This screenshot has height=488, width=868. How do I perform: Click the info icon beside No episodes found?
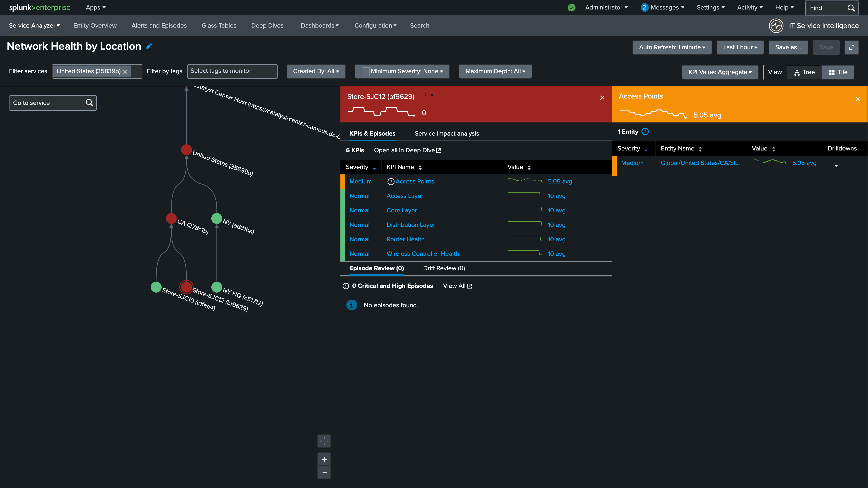(351, 305)
